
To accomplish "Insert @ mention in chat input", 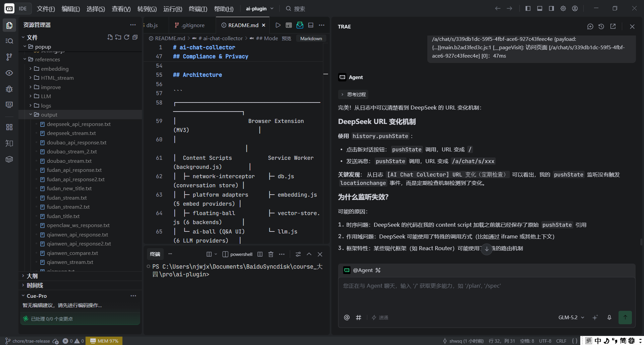I will point(347,317).
